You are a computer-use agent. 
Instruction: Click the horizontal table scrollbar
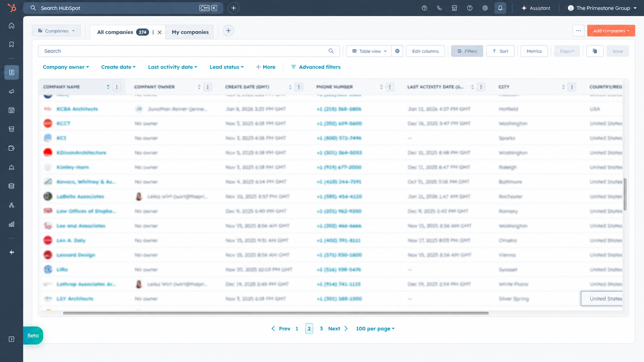tap(276, 313)
